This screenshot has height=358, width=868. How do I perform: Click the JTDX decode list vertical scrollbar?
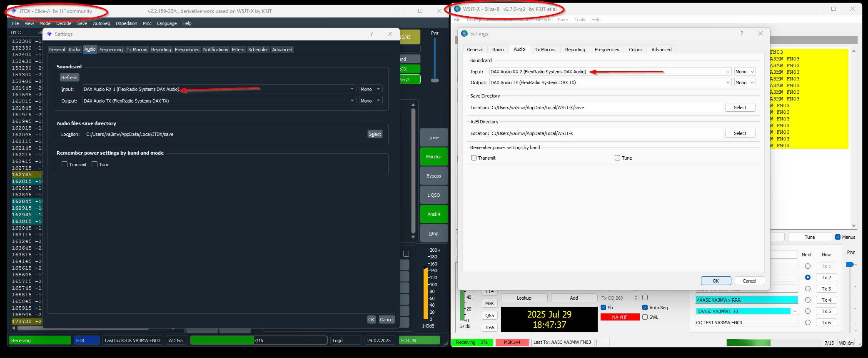coord(413,171)
